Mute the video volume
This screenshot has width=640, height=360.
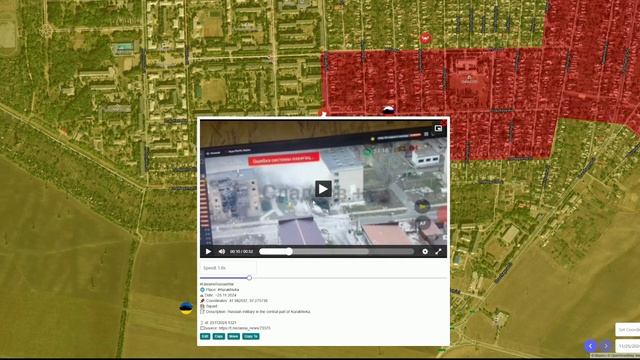pos(222,251)
